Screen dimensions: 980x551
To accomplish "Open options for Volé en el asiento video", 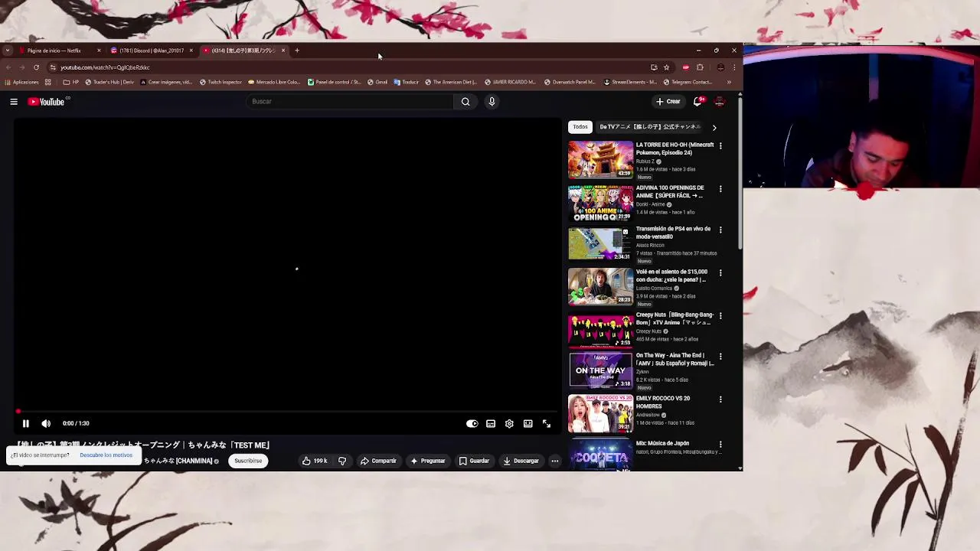I will [720, 272].
